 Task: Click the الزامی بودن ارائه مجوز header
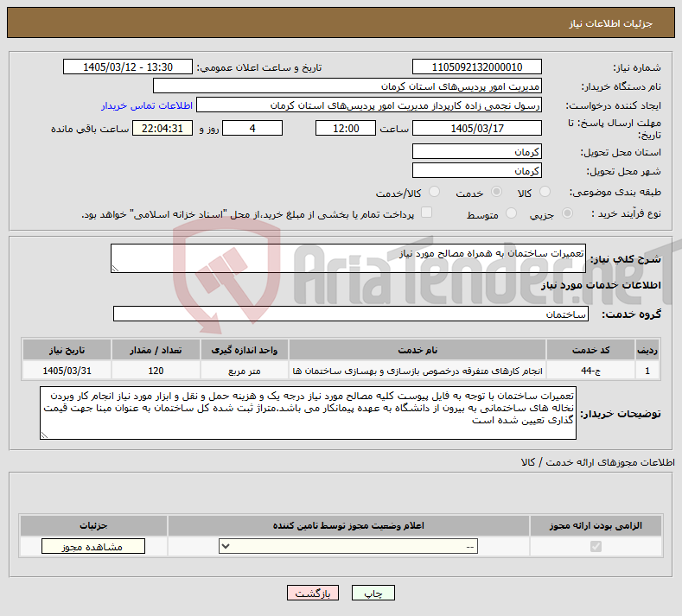596,525
